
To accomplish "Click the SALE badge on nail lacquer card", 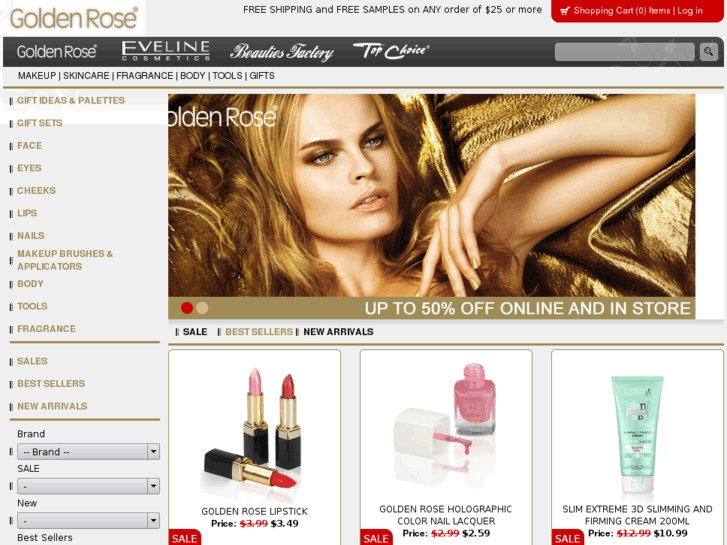I will pos(376,538).
